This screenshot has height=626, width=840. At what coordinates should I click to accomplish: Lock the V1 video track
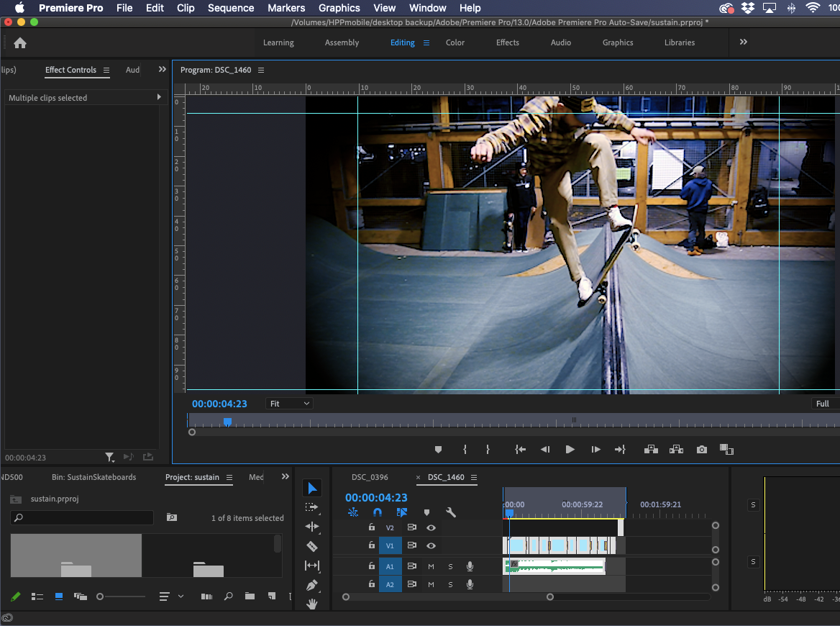[x=371, y=546]
